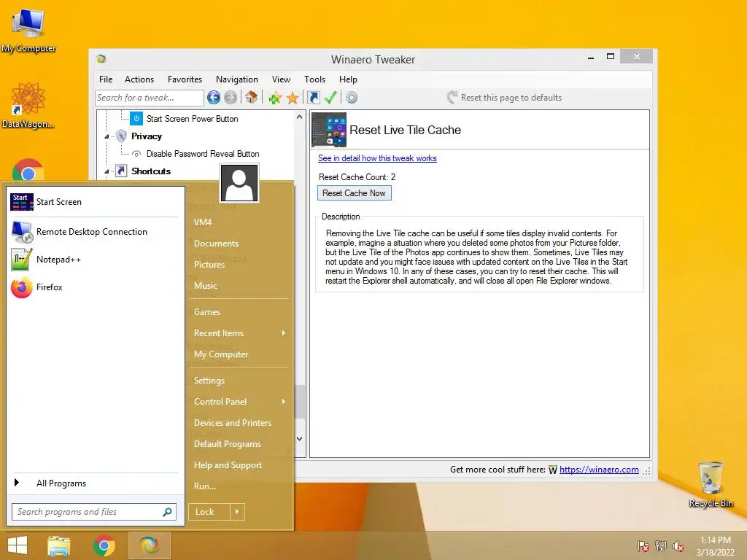
Task: Click the magnifier icon in Start search box
Action: (167, 512)
